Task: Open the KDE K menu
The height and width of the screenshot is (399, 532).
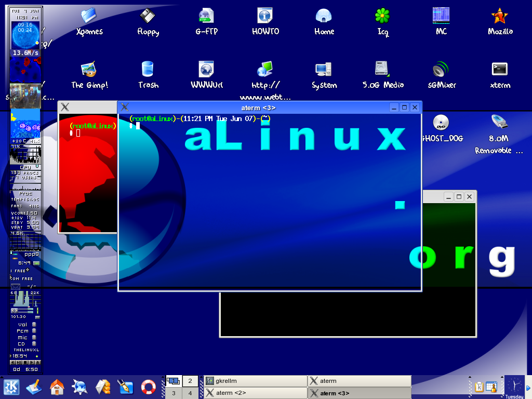Action: click(x=11, y=387)
